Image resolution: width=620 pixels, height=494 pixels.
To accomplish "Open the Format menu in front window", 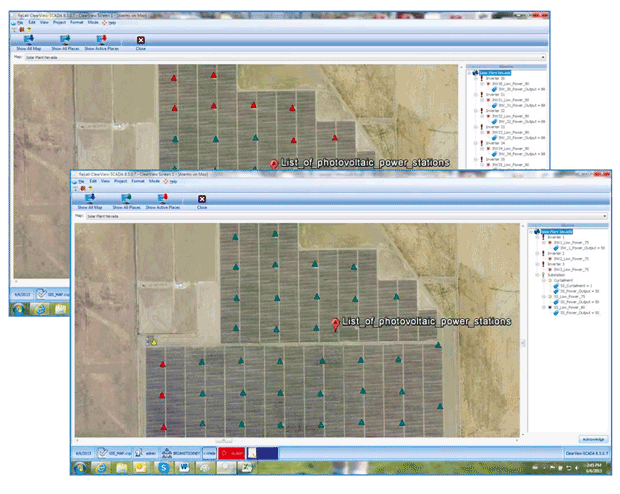I will 138,181.
